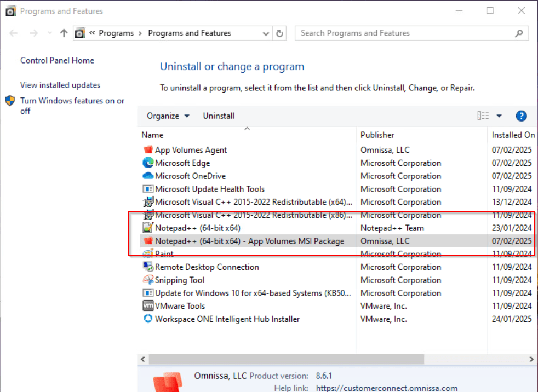
Task: Select Workspace ONE Intelligent Hub Installer icon
Action: click(x=147, y=319)
